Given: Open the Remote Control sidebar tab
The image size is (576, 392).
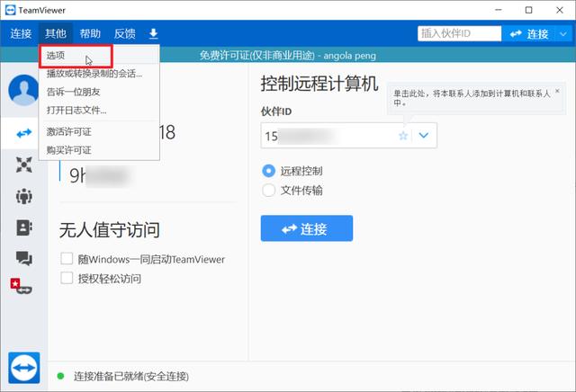Looking at the screenshot, I should [24, 133].
